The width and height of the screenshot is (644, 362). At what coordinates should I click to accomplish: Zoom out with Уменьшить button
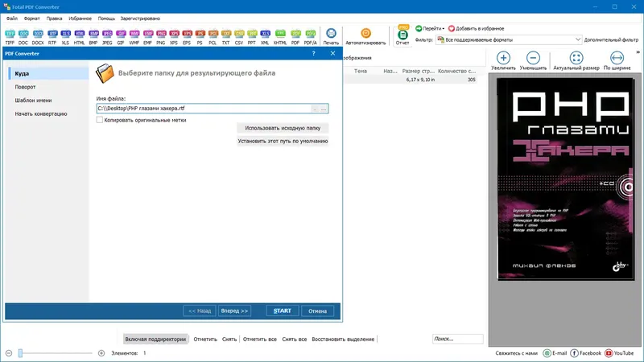(533, 61)
